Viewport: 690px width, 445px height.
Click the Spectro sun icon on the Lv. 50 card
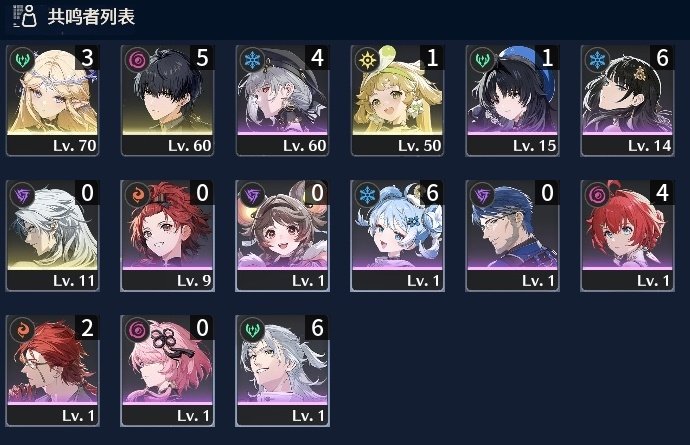367,59
